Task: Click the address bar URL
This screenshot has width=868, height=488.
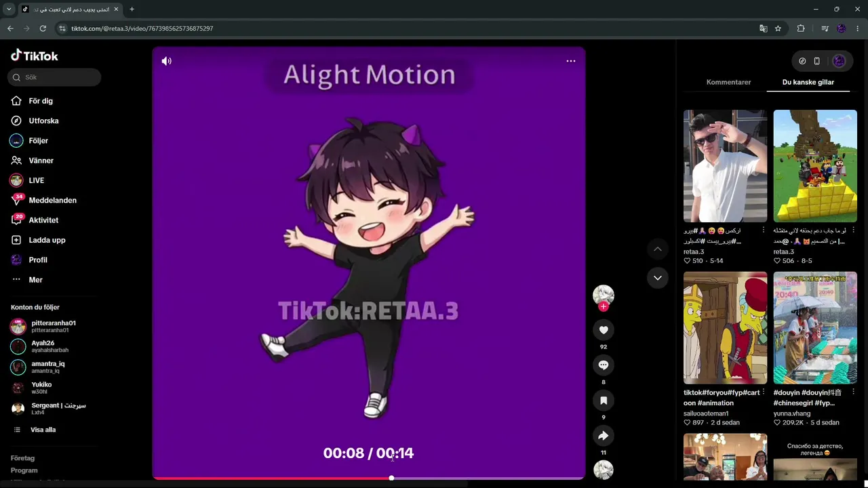Action: [142, 28]
